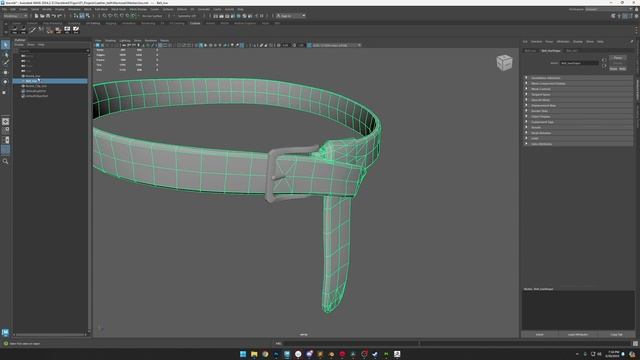The image size is (640, 360).
Task: Click the Save Scene icon
Action: tap(48, 16)
